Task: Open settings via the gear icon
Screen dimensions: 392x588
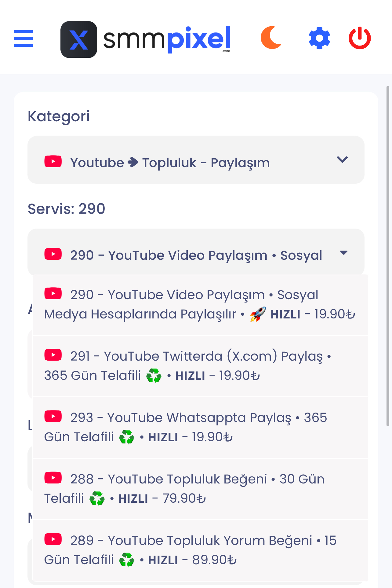Action: [x=319, y=38]
